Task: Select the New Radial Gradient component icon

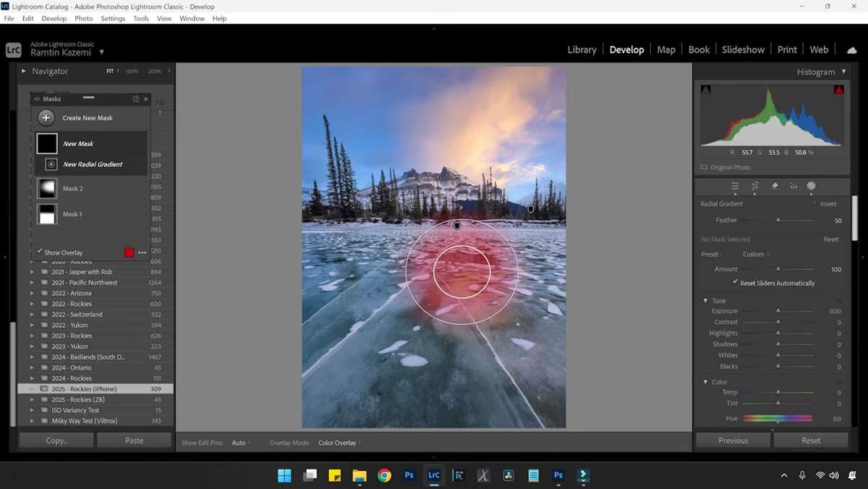Action: pos(51,164)
